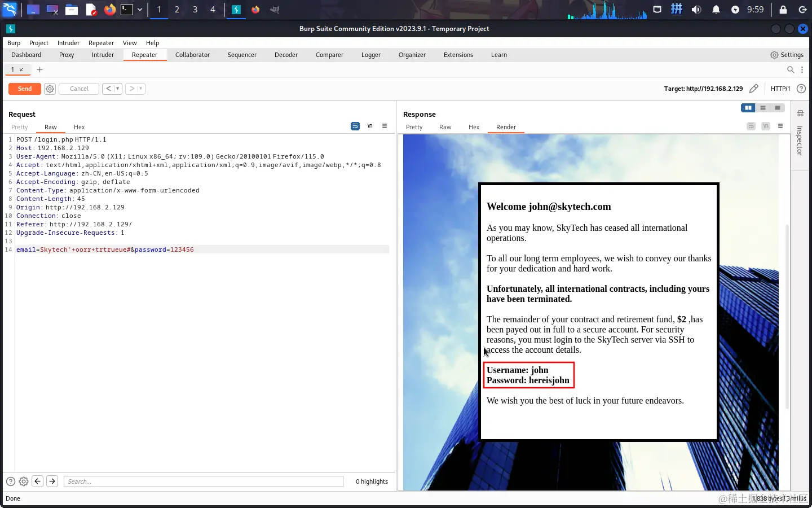The width and height of the screenshot is (812, 508).
Task: Open the notifications bell in system tray
Action: (716, 10)
